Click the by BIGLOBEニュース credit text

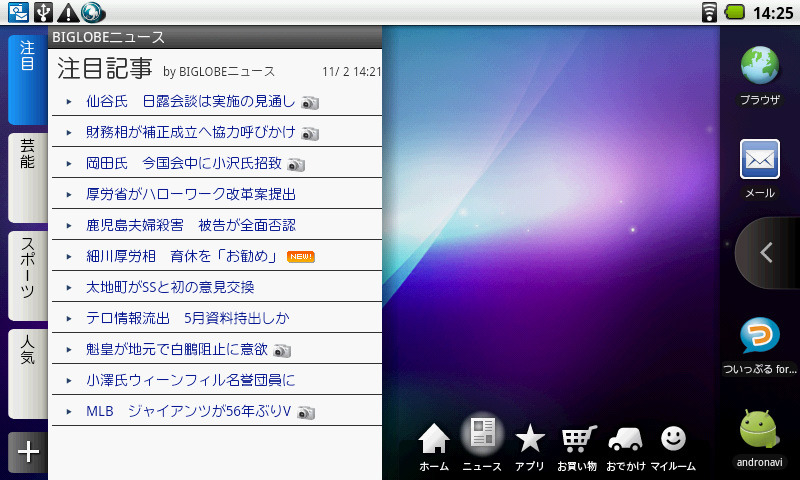pyautogui.click(x=219, y=72)
